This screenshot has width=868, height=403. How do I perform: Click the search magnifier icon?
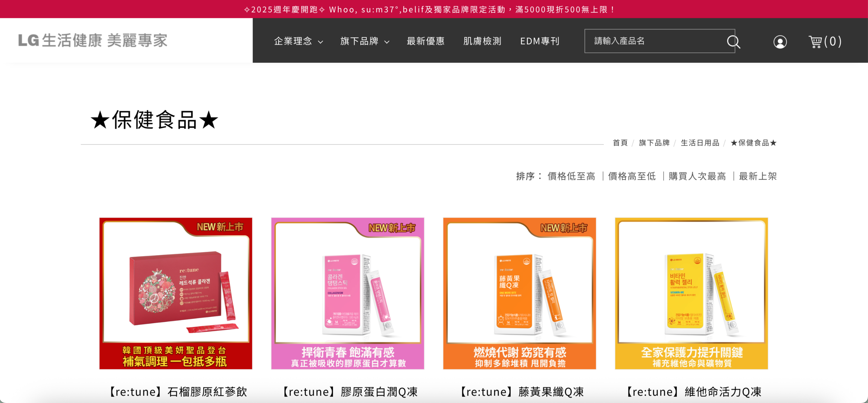point(733,41)
